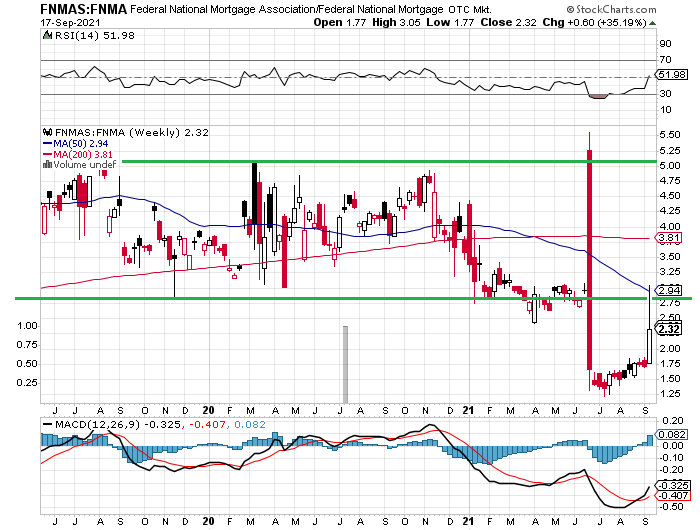Click the green up-triangle after the Chg value
700x530 pixels.
653,23
